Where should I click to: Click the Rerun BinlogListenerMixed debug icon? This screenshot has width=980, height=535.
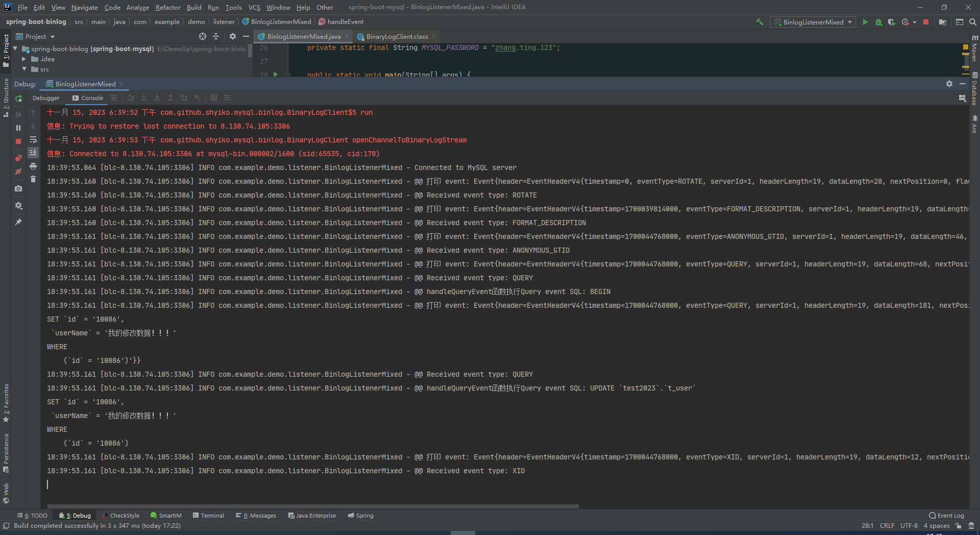point(18,99)
